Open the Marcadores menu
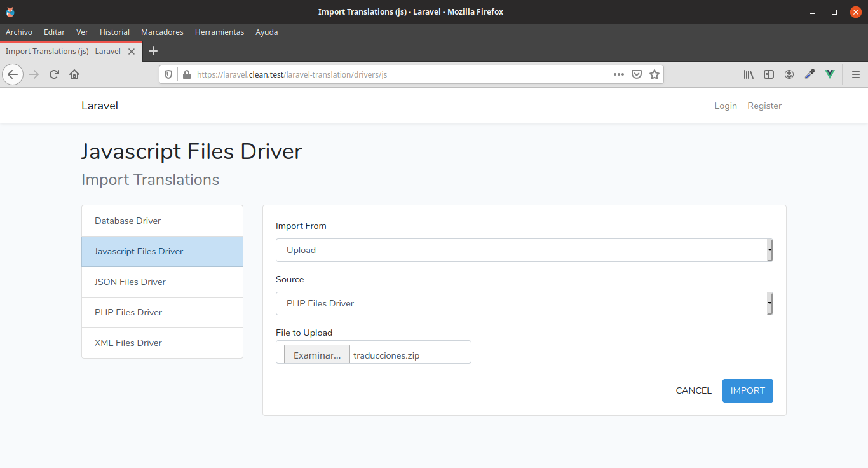 [162, 32]
